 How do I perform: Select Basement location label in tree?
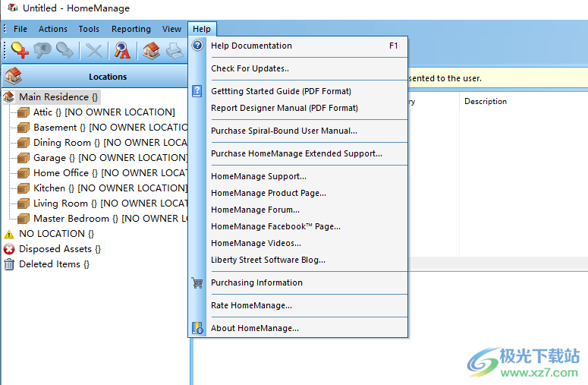110,128
